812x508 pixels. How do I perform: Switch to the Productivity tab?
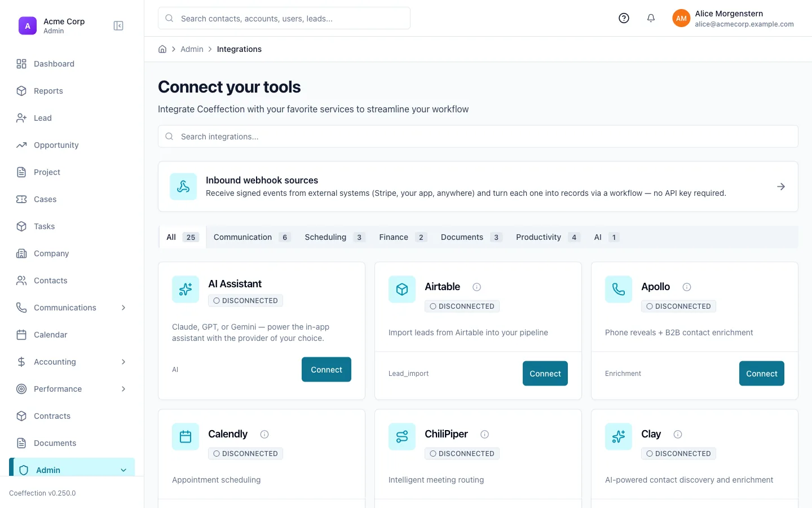pos(548,237)
